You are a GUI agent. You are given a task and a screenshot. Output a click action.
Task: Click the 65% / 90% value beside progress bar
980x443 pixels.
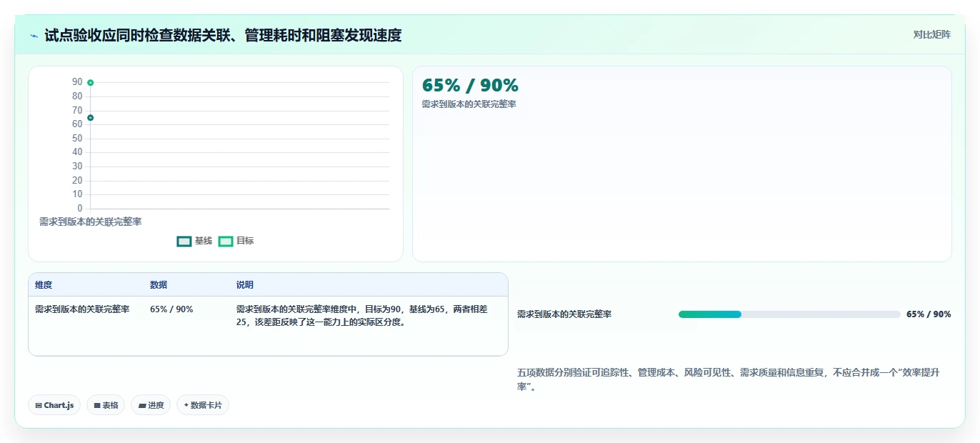(x=929, y=314)
